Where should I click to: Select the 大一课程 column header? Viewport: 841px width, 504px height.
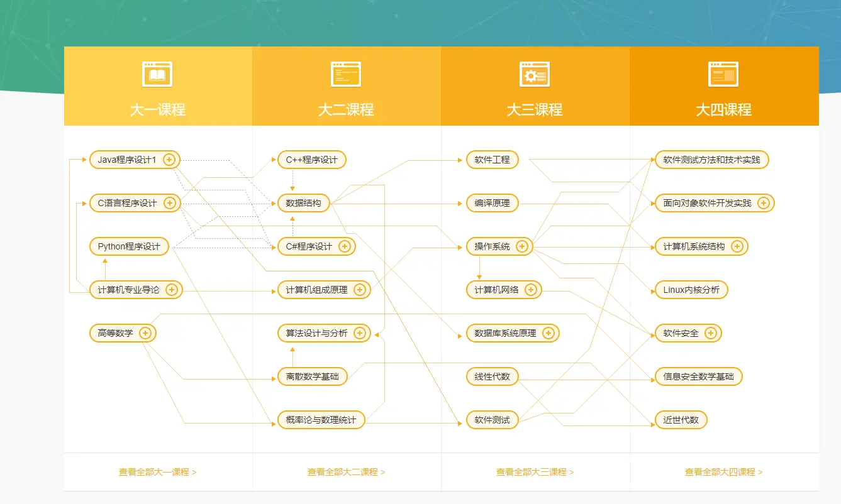click(x=158, y=86)
